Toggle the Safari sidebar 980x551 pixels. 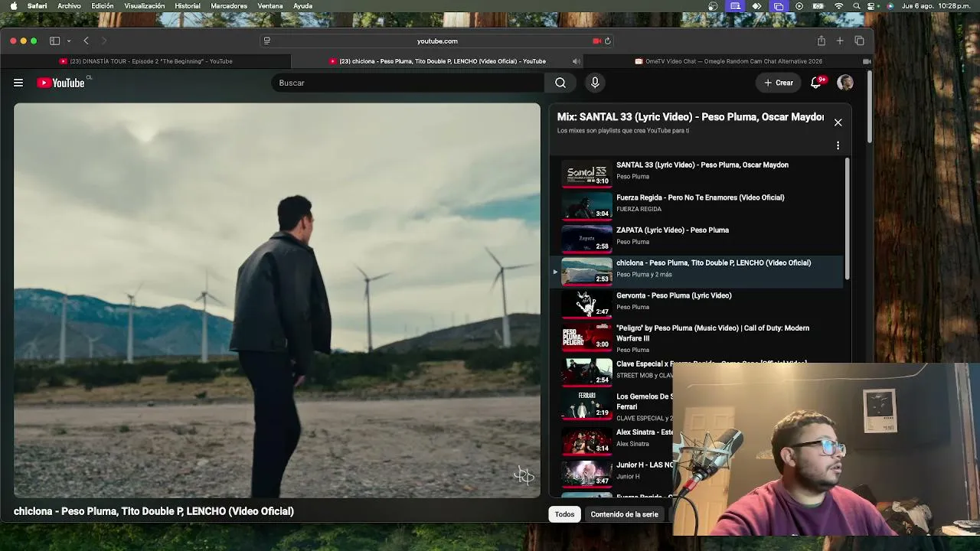[x=54, y=41]
